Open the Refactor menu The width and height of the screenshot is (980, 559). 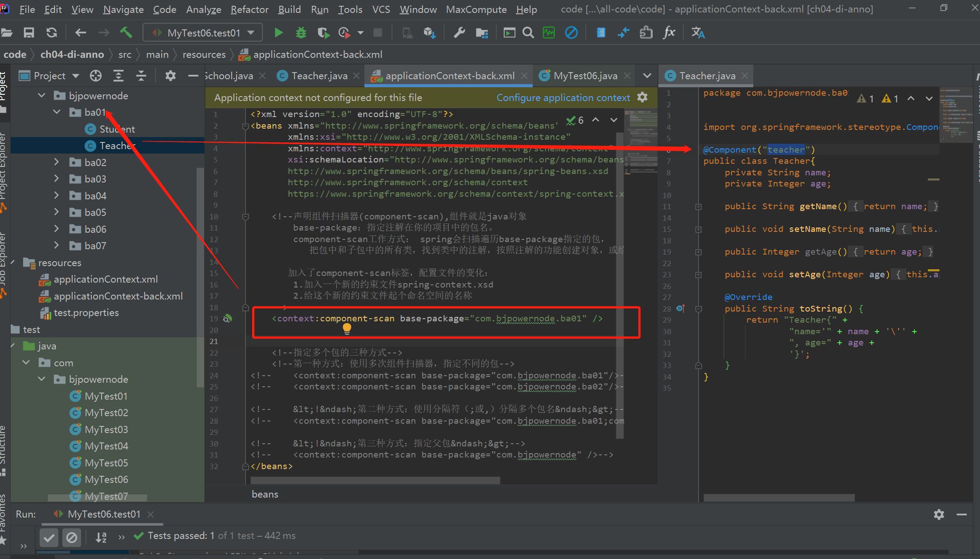click(x=249, y=9)
